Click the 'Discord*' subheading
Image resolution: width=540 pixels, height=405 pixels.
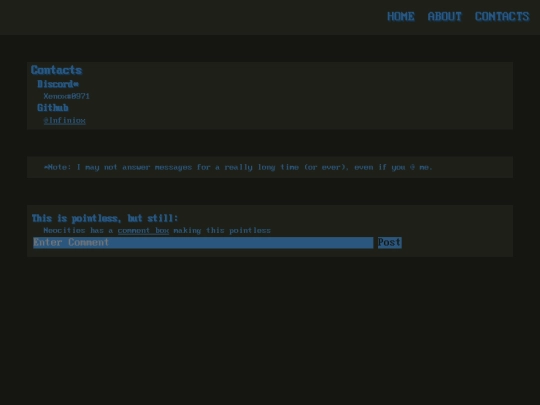(x=58, y=84)
